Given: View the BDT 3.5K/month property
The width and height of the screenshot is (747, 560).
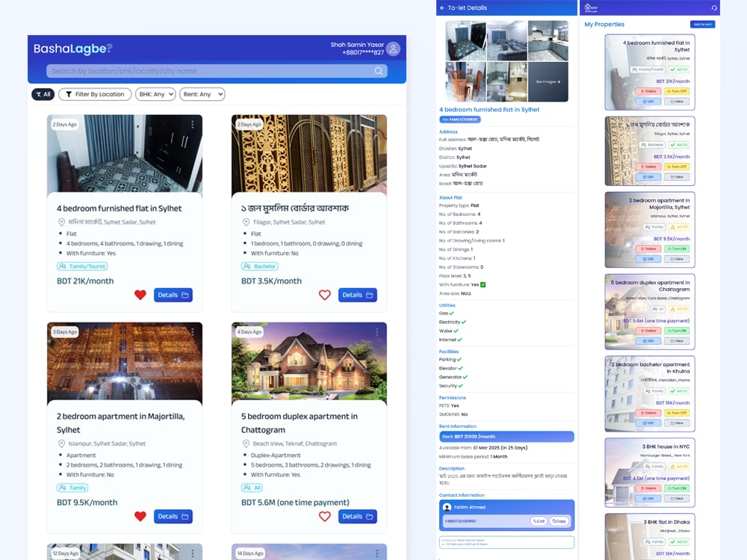Looking at the screenshot, I should coord(677,177).
